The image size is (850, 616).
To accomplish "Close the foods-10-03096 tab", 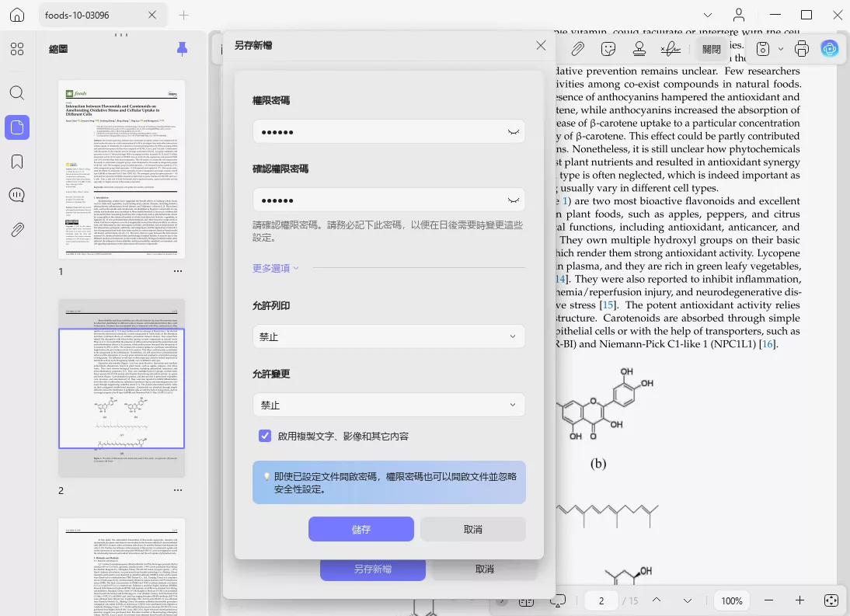I will [152, 16].
